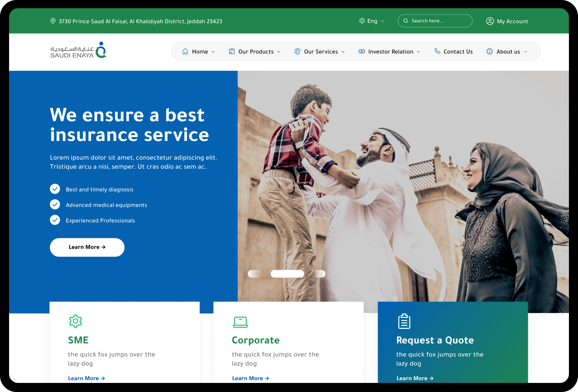The image size is (578, 392).
Task: Click the SME card description text
Action: pos(112,359)
